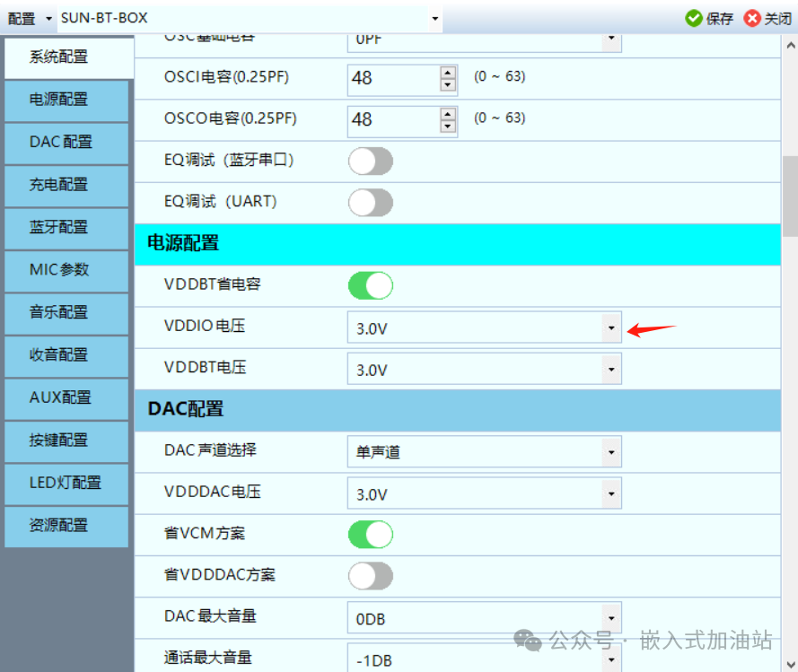This screenshot has height=672, width=798.
Task: Click the 关闭 button label
Action: pyautogui.click(x=777, y=19)
